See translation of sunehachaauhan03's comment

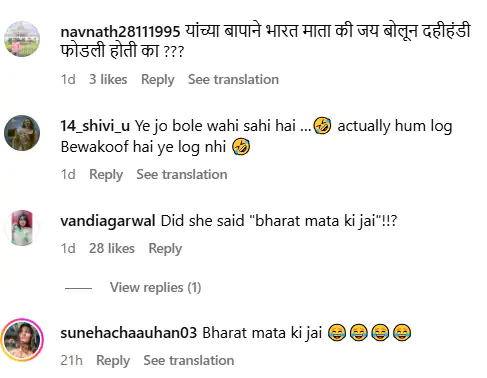189,361
